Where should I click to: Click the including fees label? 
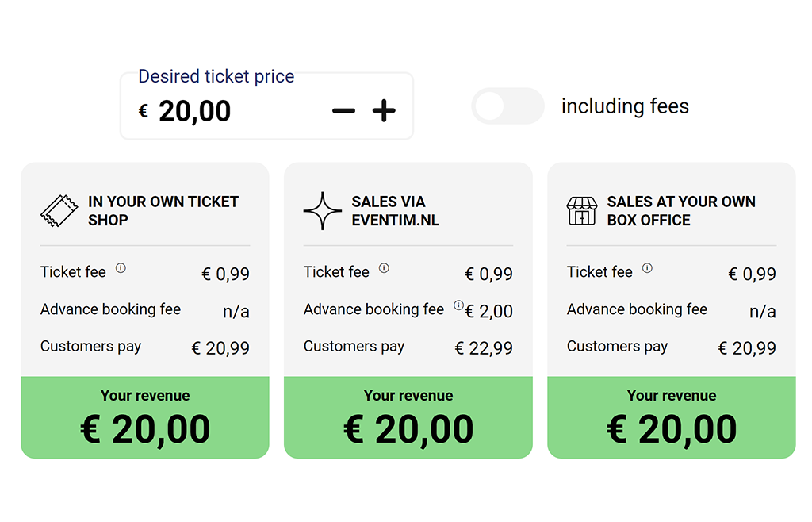625,106
